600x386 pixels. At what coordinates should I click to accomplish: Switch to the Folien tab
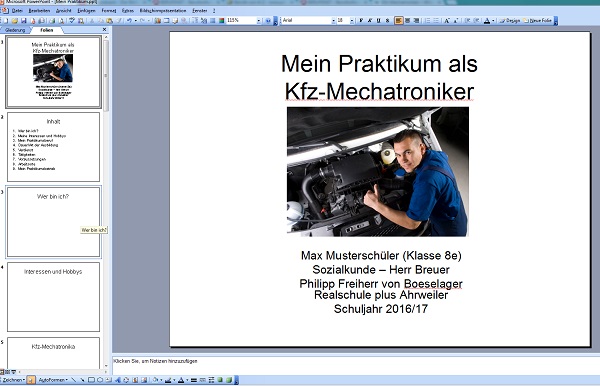point(47,30)
